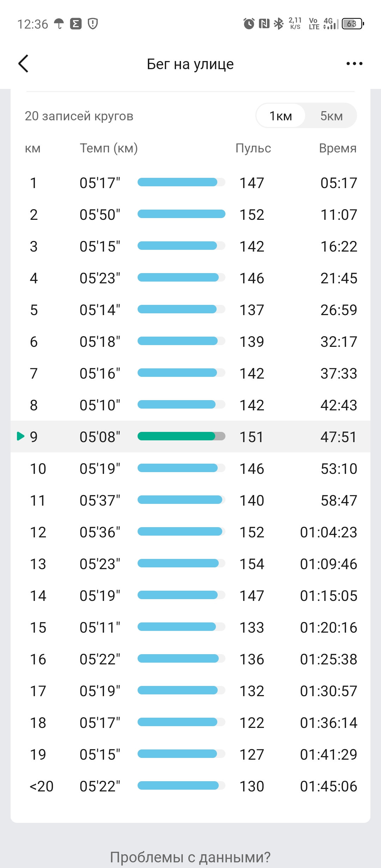This screenshot has height=868, width=381.
Task: Tap the Пульс column header
Action: [x=253, y=148]
